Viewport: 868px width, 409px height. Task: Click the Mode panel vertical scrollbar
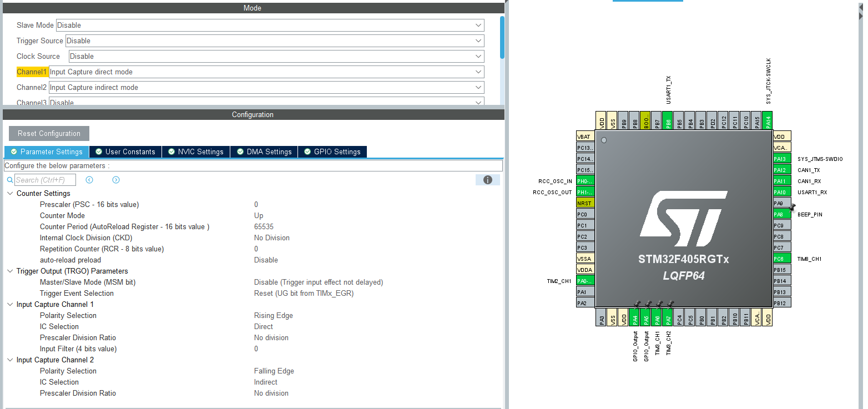point(502,37)
